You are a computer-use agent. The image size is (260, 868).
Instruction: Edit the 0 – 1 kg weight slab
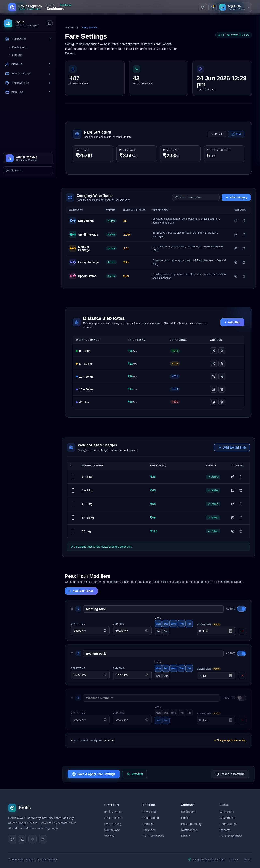click(x=232, y=476)
